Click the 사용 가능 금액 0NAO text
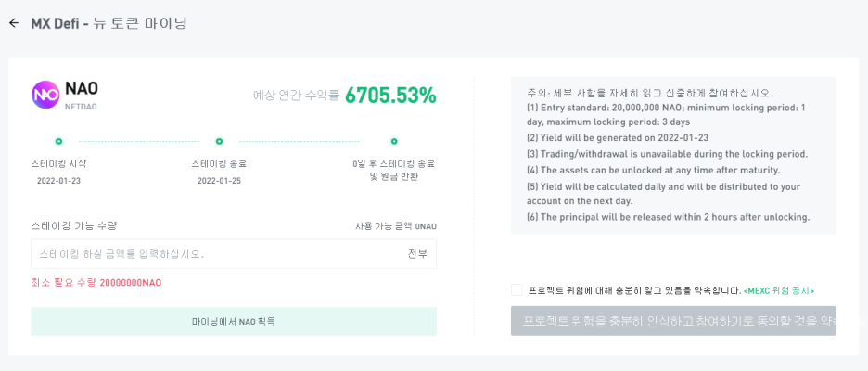 pos(396,226)
